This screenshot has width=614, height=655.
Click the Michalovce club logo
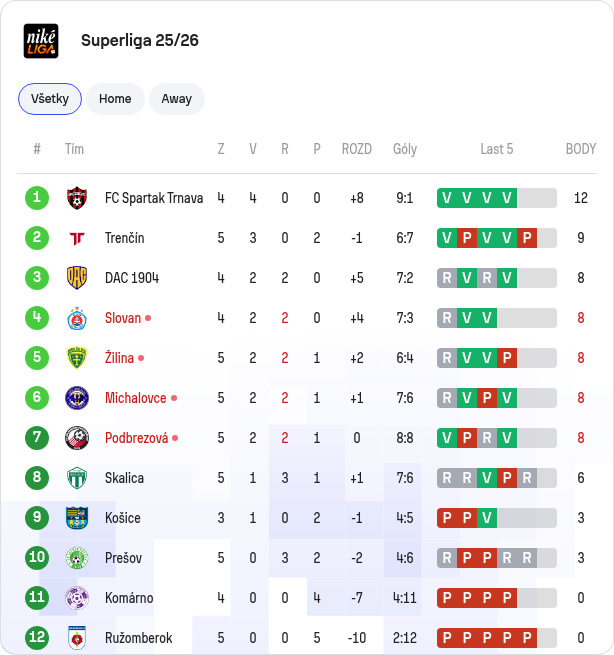[x=77, y=398]
